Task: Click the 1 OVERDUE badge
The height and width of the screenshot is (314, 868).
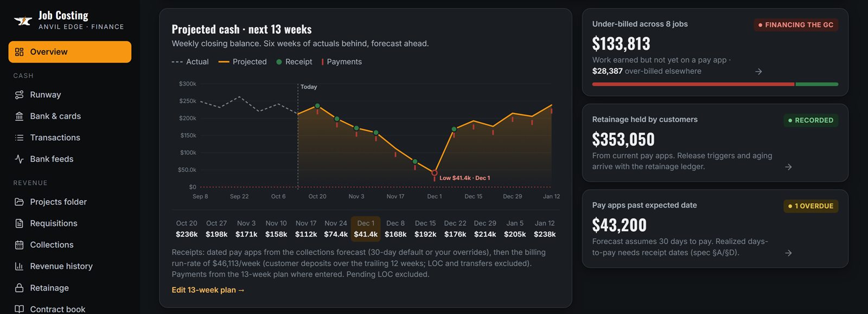Action: tap(810, 206)
